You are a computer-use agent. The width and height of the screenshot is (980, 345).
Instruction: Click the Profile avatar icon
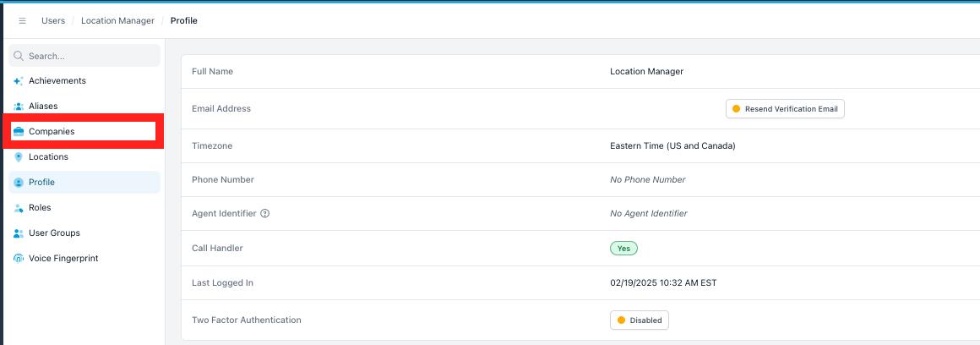(x=18, y=183)
